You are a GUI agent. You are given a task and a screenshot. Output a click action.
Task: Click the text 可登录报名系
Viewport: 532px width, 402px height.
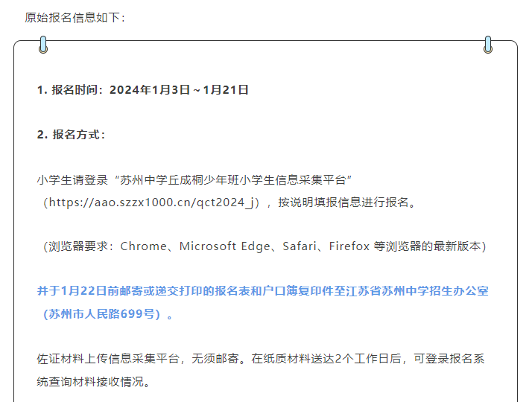click(x=449, y=359)
